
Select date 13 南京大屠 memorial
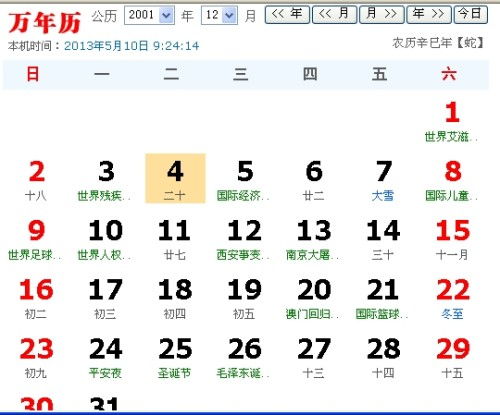314,239
